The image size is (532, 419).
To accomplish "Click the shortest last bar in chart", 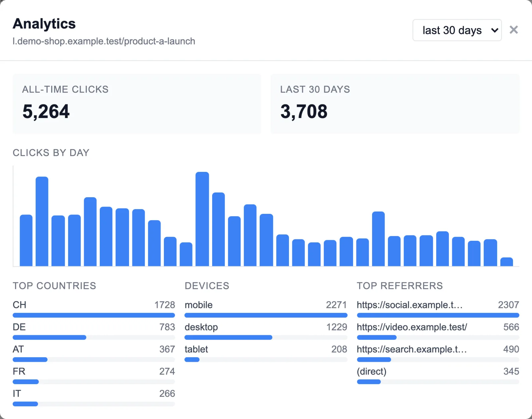I will pos(506,262).
